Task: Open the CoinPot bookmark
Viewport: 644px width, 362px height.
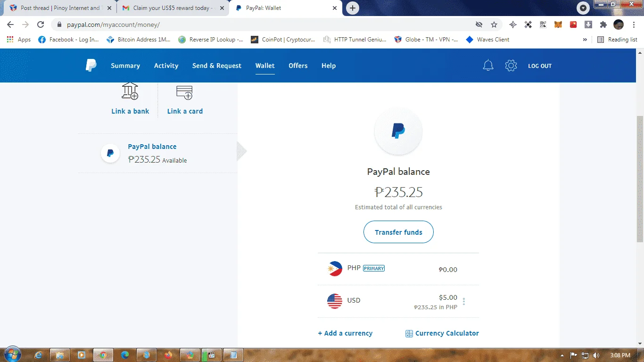Action: click(283, 40)
